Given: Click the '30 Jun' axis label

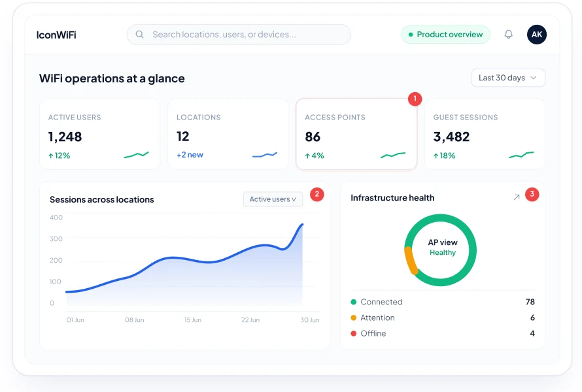Looking at the screenshot, I should coord(310,319).
